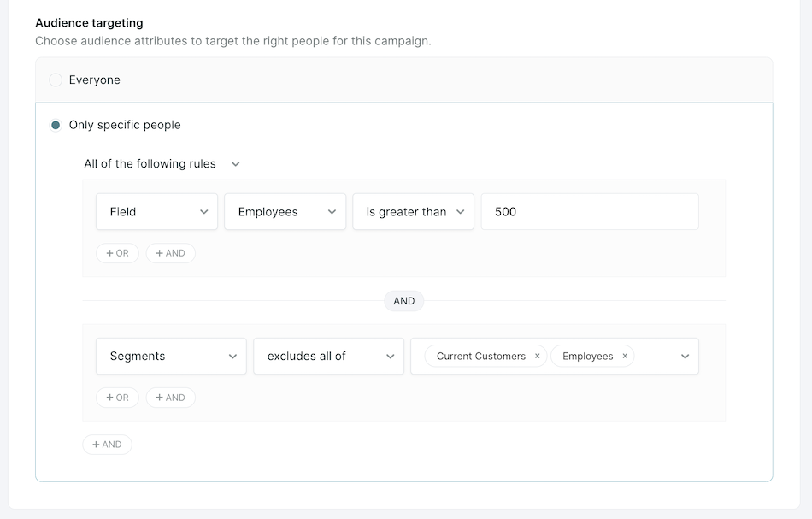
Task: Open the Segments rule type dropdown
Action: (x=171, y=356)
